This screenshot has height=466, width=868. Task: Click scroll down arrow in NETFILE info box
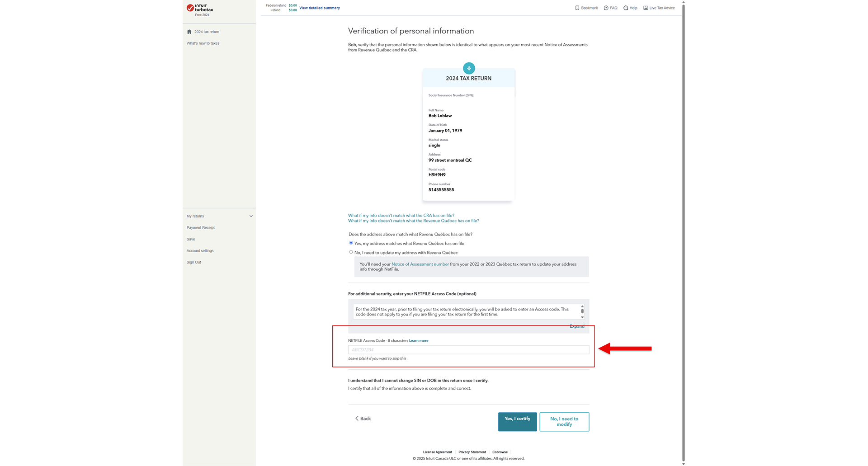(x=582, y=317)
